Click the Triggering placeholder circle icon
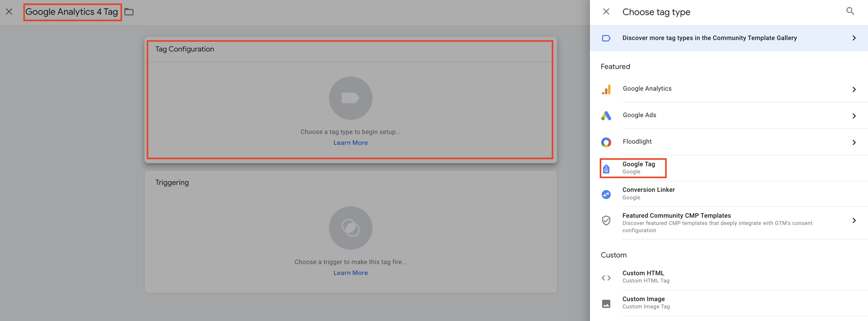Viewport: 868px width, 321px height. click(x=351, y=228)
